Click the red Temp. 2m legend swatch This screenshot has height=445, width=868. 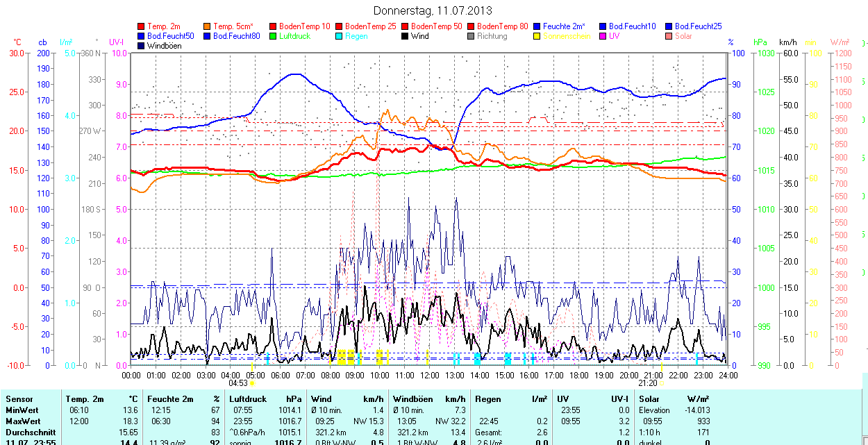point(142,26)
